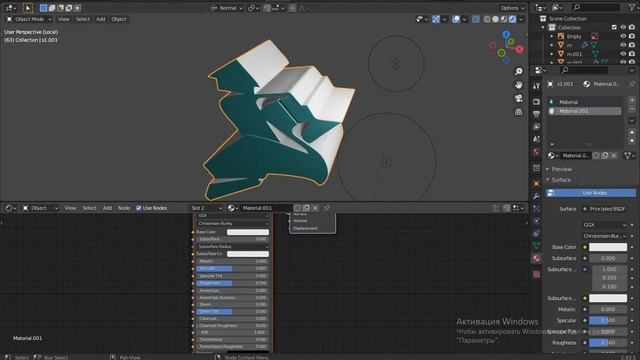Click the Use Nodes button in the properties panel
640x360 pixels.
[x=591, y=193]
